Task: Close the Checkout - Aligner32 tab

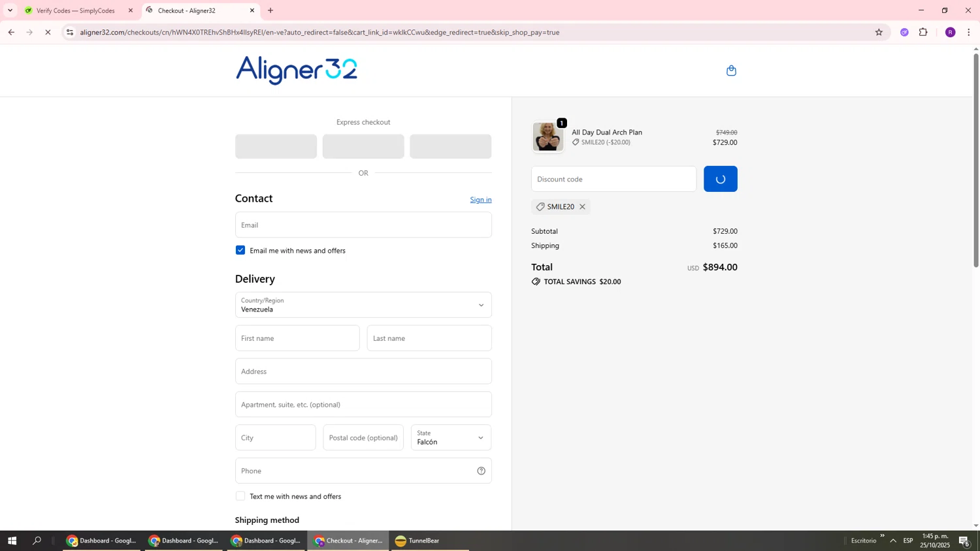Action: coord(252,10)
